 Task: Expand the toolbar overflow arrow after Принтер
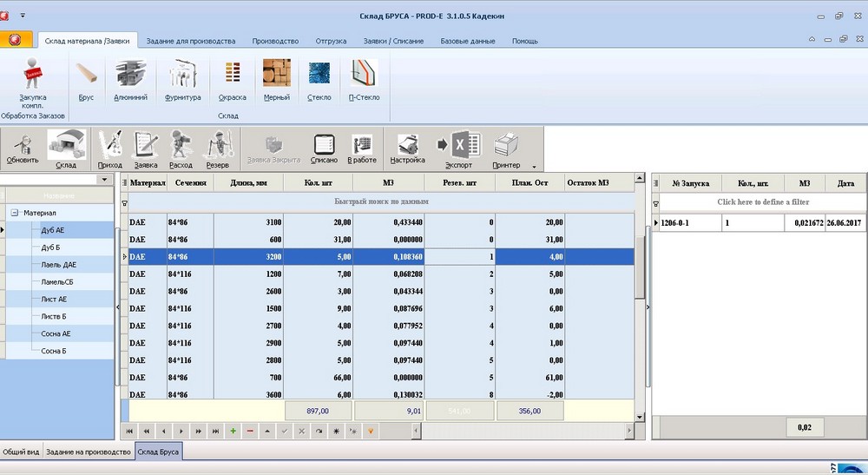click(x=534, y=165)
